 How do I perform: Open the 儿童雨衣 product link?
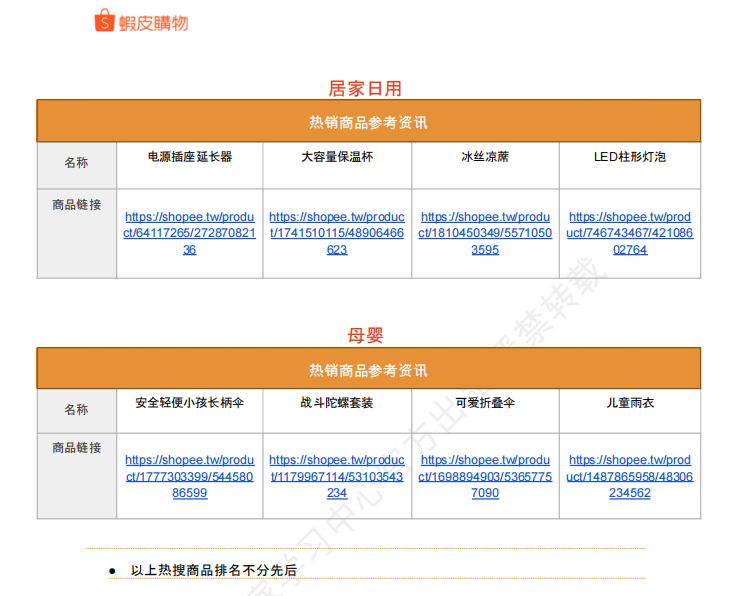click(x=630, y=477)
